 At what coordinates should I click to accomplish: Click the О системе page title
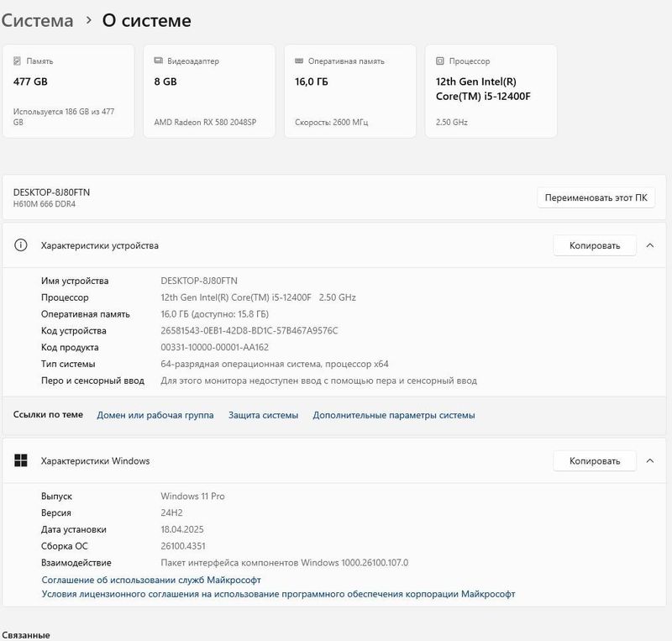[x=146, y=20]
